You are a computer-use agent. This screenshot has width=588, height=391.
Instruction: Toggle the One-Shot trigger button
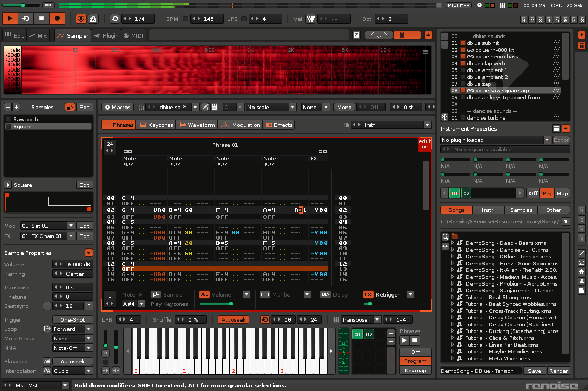pos(72,319)
